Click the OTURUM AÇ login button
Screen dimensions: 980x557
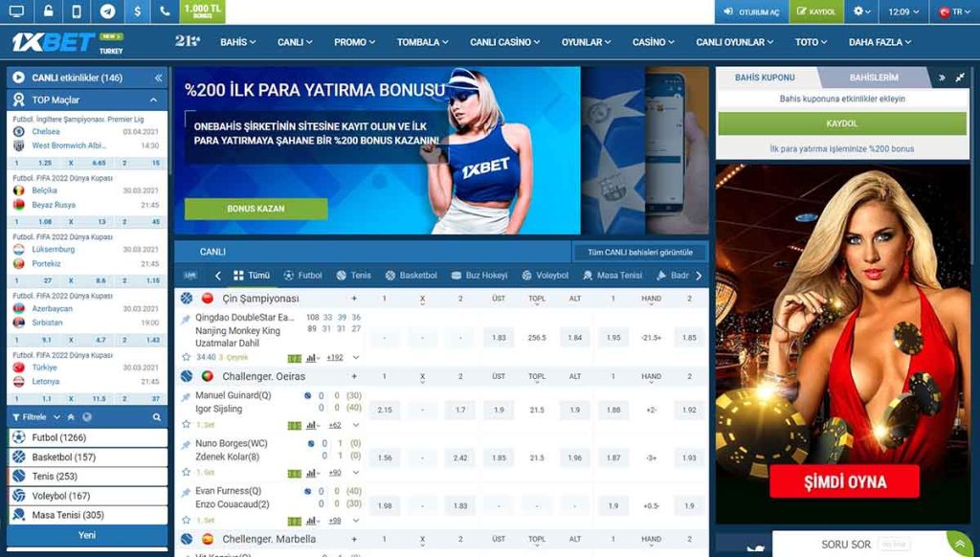coord(751,11)
